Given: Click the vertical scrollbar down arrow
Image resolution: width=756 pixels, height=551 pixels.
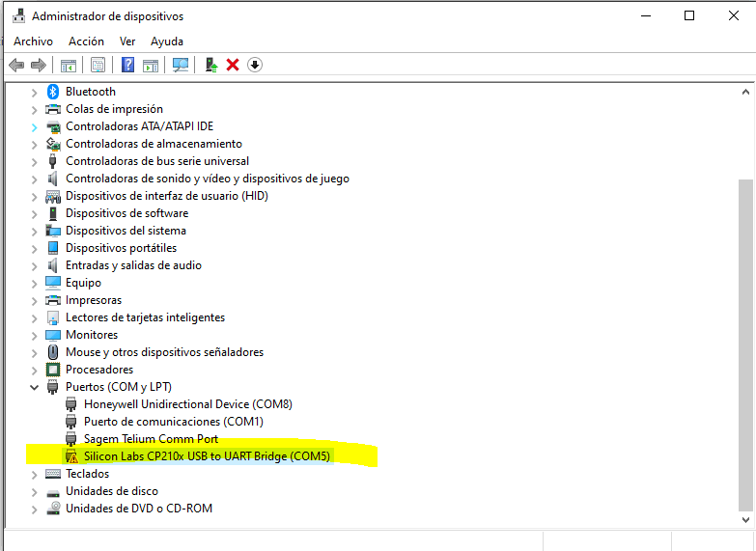Looking at the screenshot, I should (x=745, y=519).
